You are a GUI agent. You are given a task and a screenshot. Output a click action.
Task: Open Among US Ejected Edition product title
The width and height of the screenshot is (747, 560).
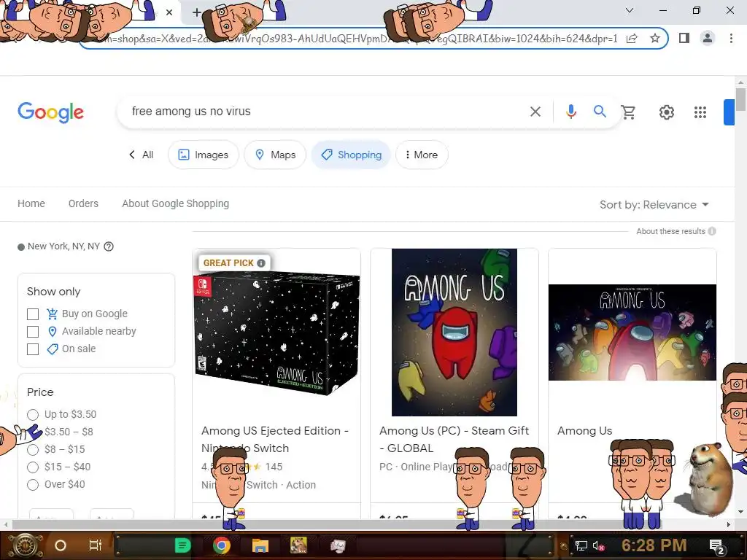(275, 440)
